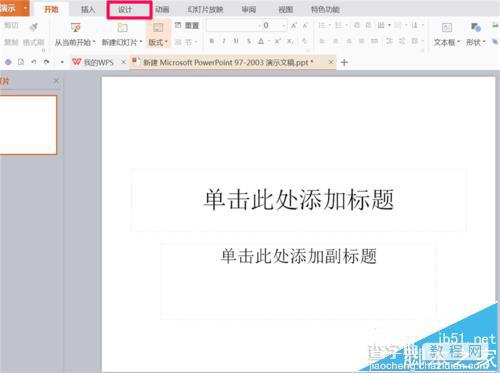Click the 版式 layout icon
Image resolution: width=500 pixels, height=373 pixels.
[x=158, y=27]
